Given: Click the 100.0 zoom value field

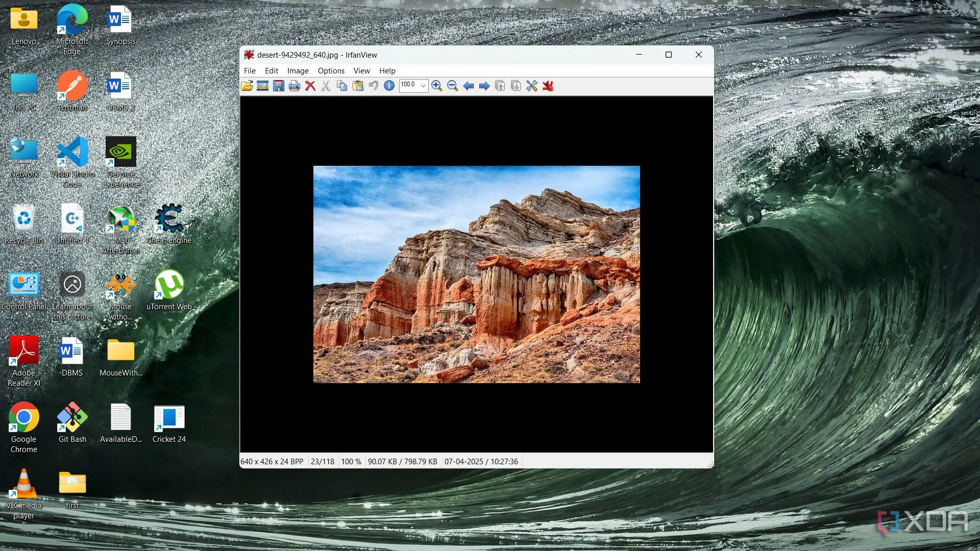Looking at the screenshot, I should click(x=409, y=85).
